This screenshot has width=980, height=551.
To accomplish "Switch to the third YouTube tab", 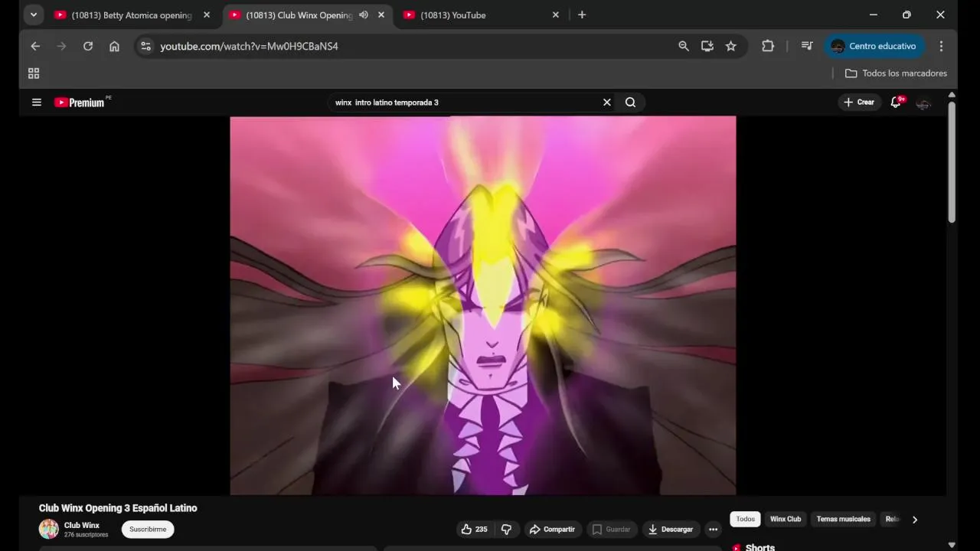I will click(x=482, y=15).
